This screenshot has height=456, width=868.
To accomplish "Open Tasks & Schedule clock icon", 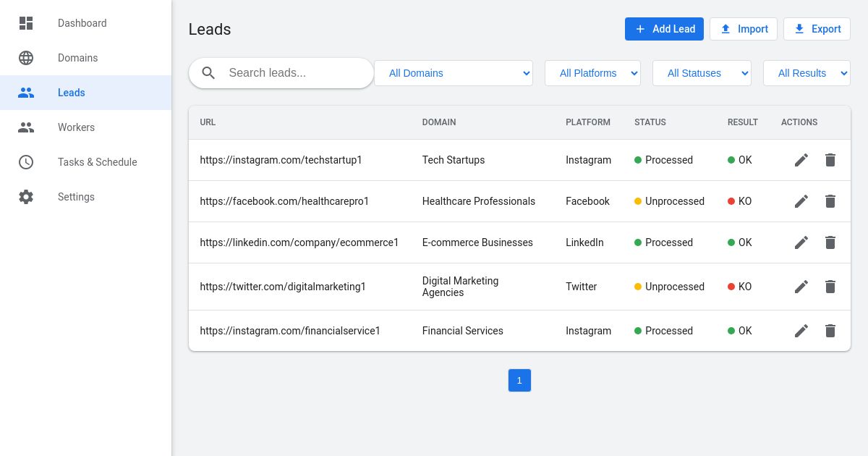I will pyautogui.click(x=26, y=162).
